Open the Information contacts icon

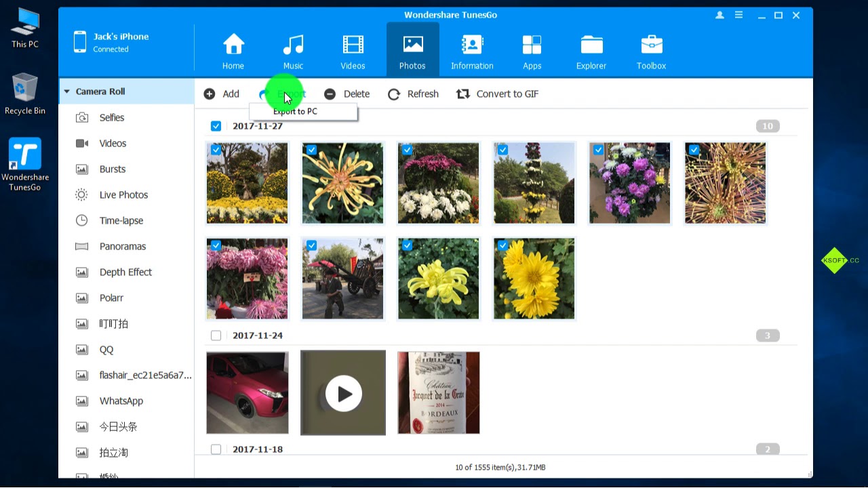tap(472, 45)
